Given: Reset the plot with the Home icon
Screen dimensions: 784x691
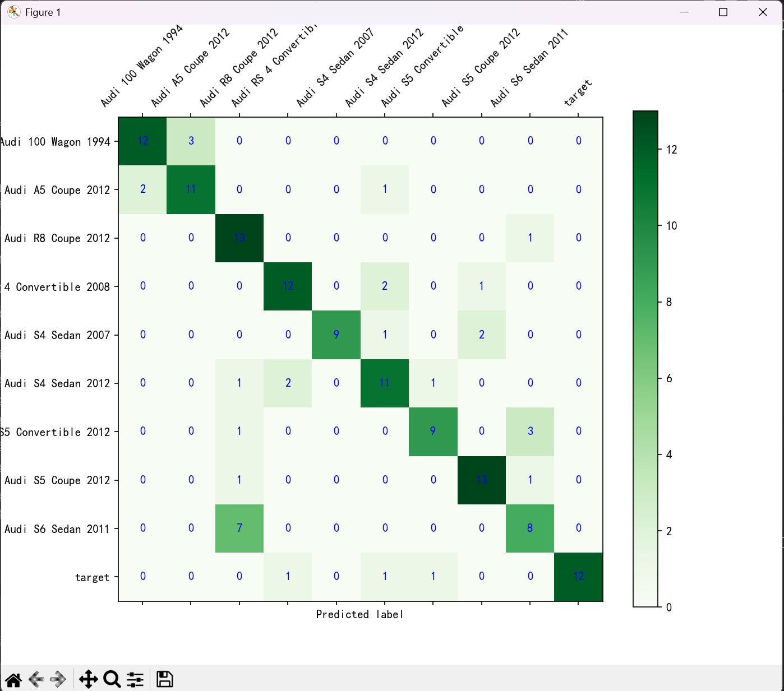Looking at the screenshot, I should click(13, 680).
